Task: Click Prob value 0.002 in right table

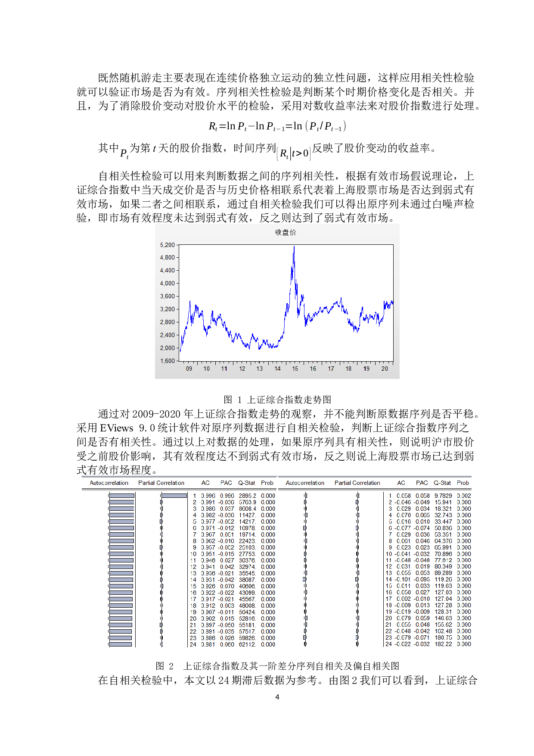Action: coord(464,496)
